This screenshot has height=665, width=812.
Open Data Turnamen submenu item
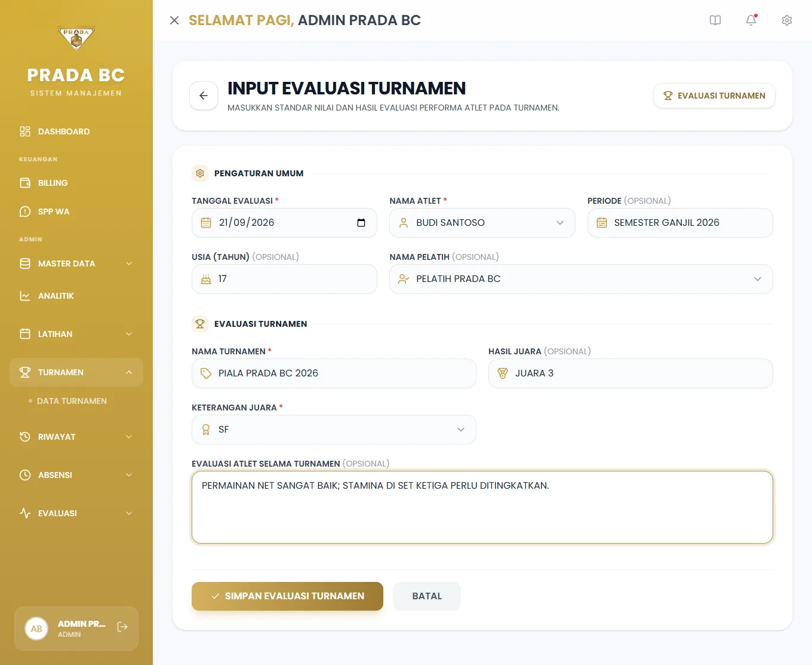[72, 401]
